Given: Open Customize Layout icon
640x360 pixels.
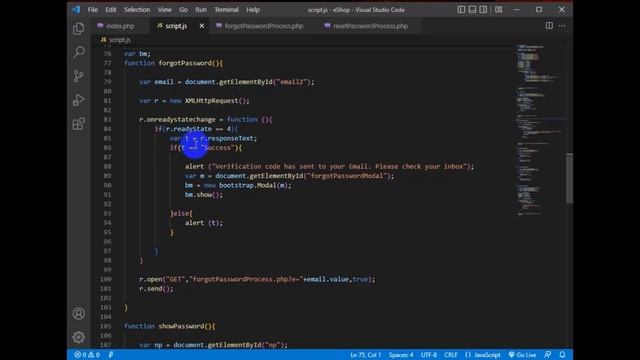Looking at the screenshot, I should [x=498, y=9].
